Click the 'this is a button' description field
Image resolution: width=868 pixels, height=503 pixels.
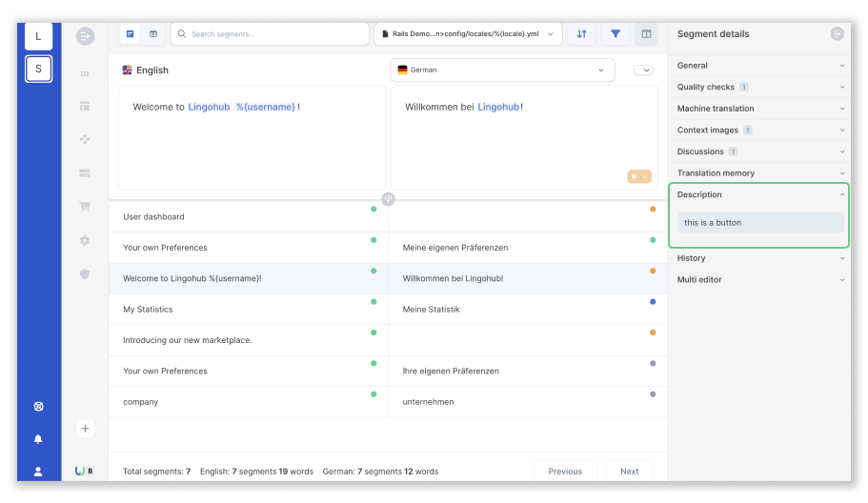tap(760, 223)
